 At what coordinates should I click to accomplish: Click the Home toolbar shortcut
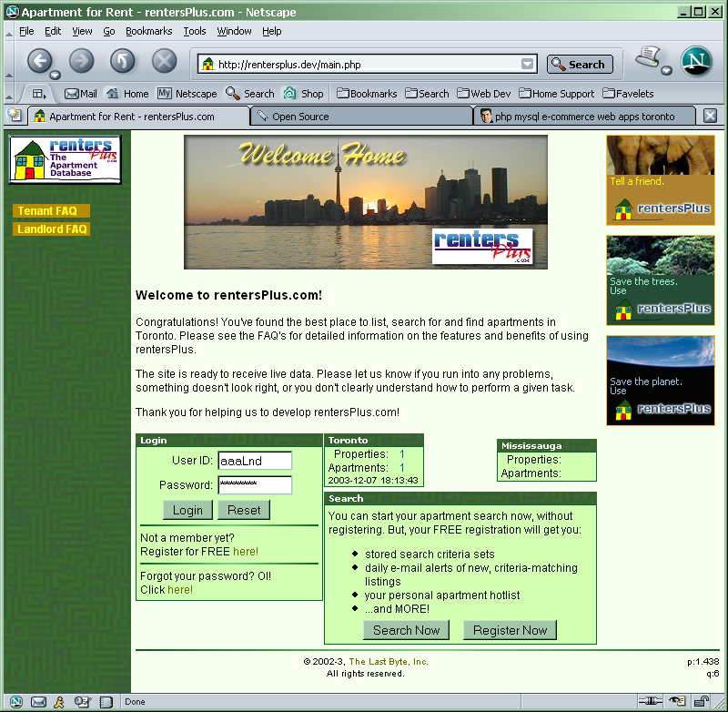[127, 94]
